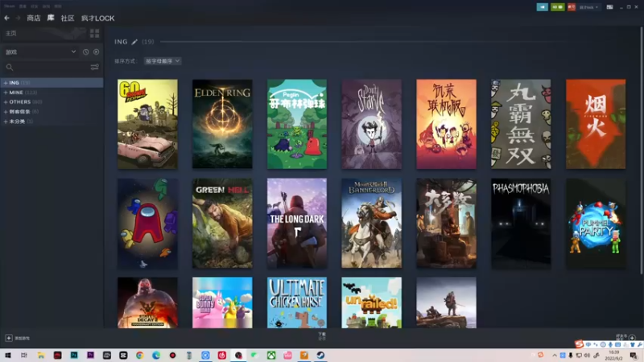Viewport: 644px width, 362px height.
Task: Expand the OTHERS collection
Action: pos(6,102)
